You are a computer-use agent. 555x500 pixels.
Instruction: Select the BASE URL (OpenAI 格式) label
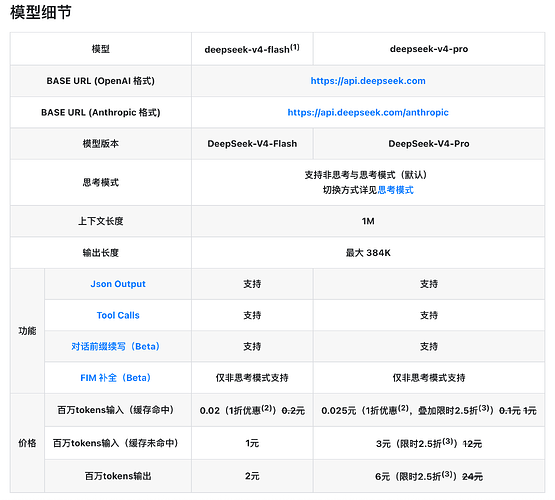[101, 81]
